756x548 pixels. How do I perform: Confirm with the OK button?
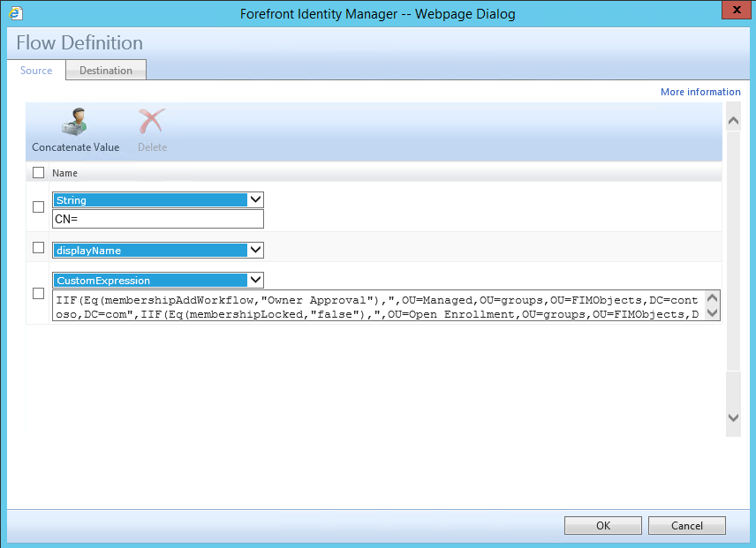(602, 525)
